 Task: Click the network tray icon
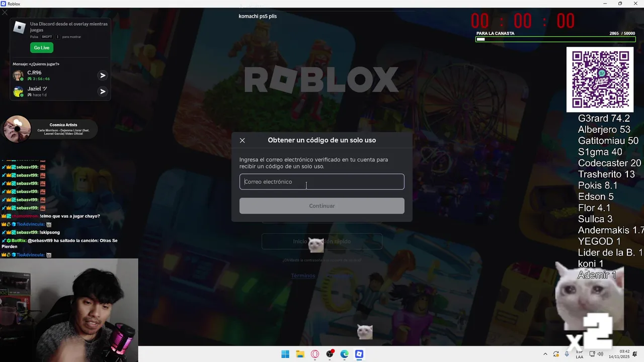pos(592,354)
